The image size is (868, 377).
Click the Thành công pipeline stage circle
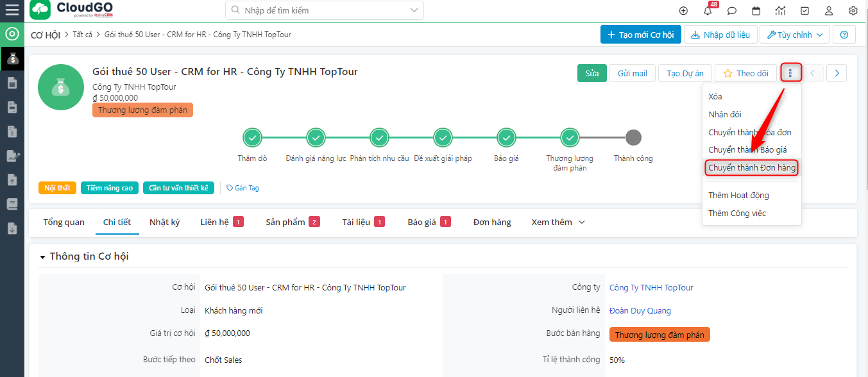(633, 138)
